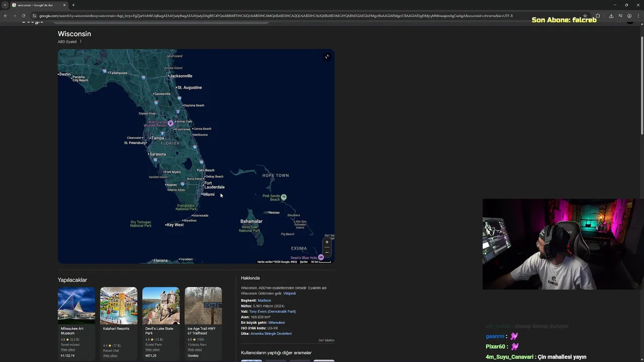This screenshot has height=362, width=644.
Task: View site information icon in address bar
Action: click(x=34, y=16)
